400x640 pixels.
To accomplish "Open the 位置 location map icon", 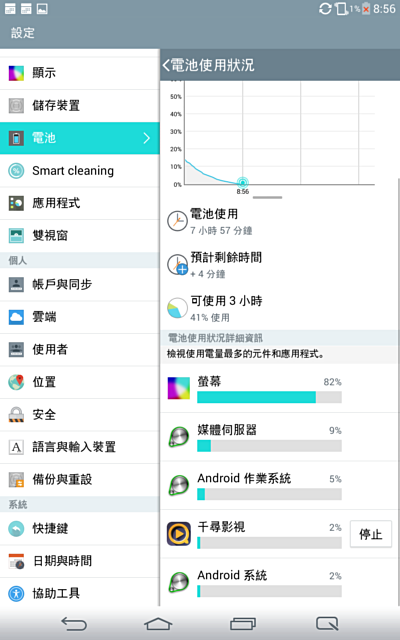I will (16, 382).
